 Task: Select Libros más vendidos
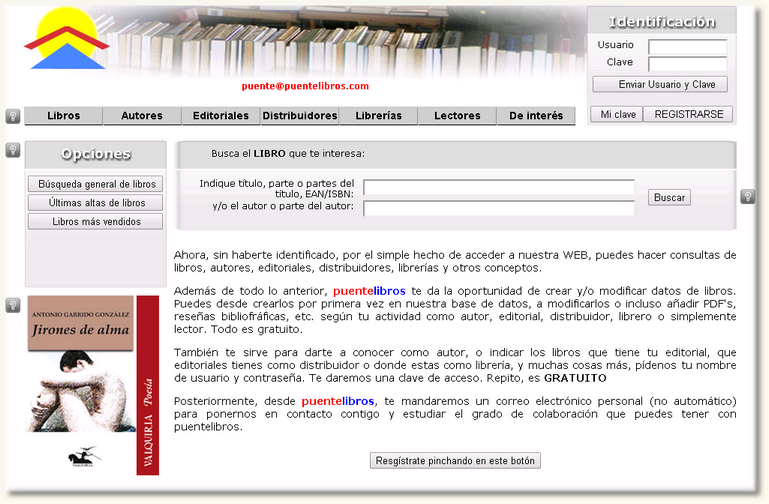coord(96,222)
